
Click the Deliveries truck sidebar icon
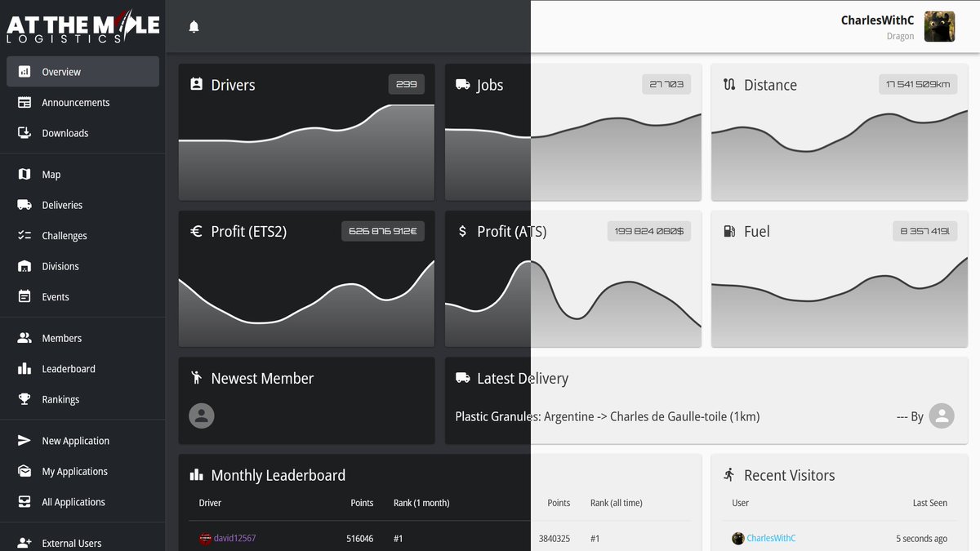click(x=24, y=205)
